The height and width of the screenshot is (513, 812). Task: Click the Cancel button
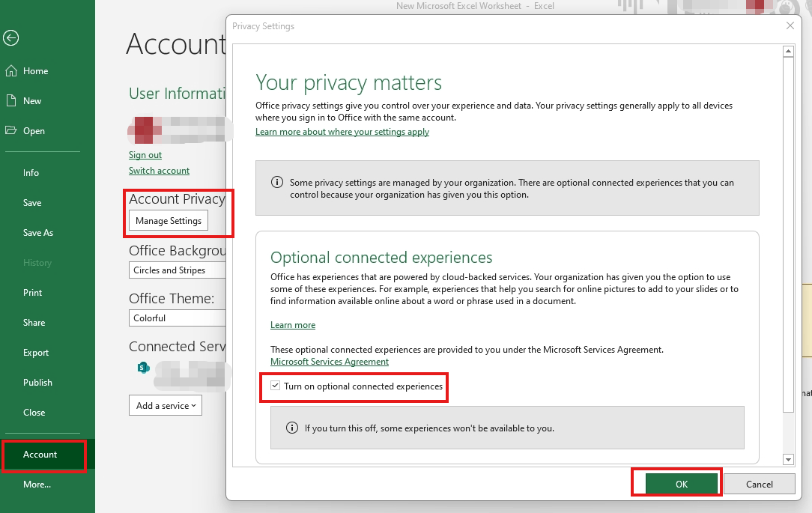point(759,484)
